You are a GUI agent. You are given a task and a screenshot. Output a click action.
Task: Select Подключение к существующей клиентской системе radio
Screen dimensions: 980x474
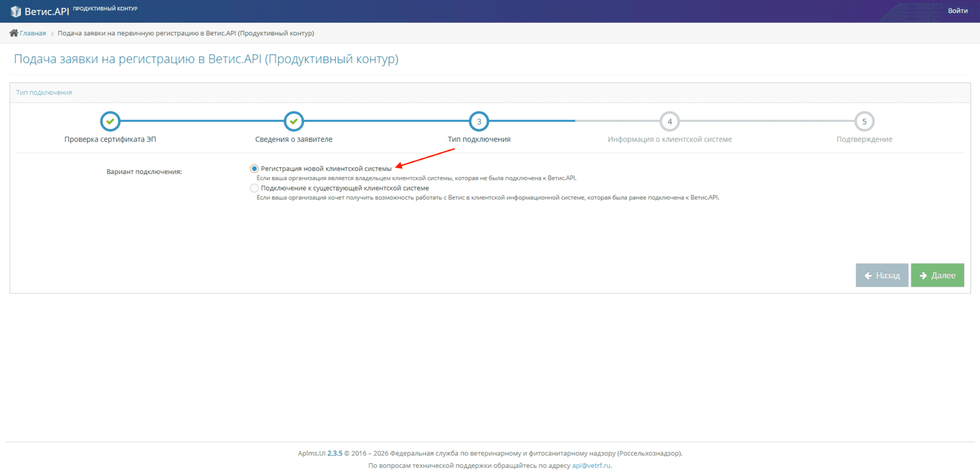(254, 188)
